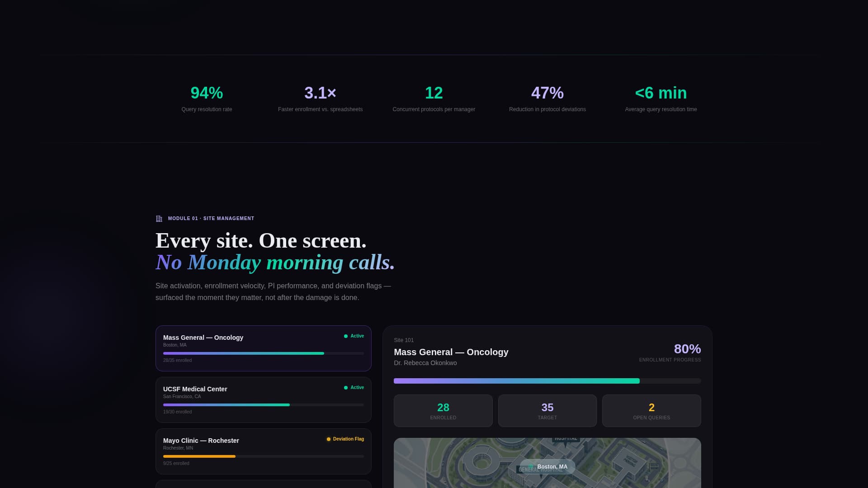Click the 'No Monday morning calls.' gradient heading
The image size is (868, 488).
(275, 263)
